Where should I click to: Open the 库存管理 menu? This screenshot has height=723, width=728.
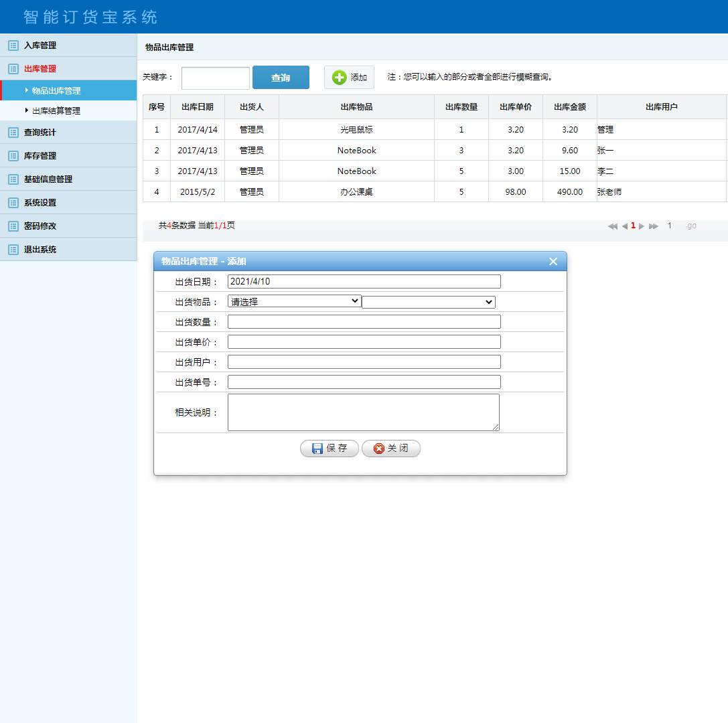click(x=40, y=156)
